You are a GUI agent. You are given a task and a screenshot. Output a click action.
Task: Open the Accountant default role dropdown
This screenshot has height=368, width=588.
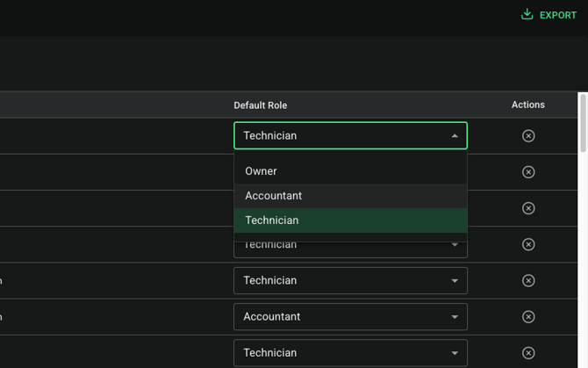tap(350, 316)
